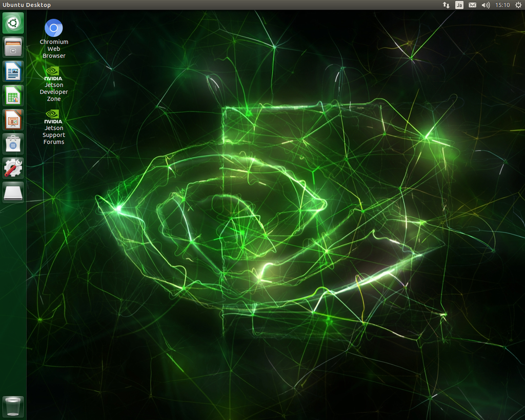Select Chromium Web Browser desktop icon
The image size is (525, 420).
click(x=53, y=39)
